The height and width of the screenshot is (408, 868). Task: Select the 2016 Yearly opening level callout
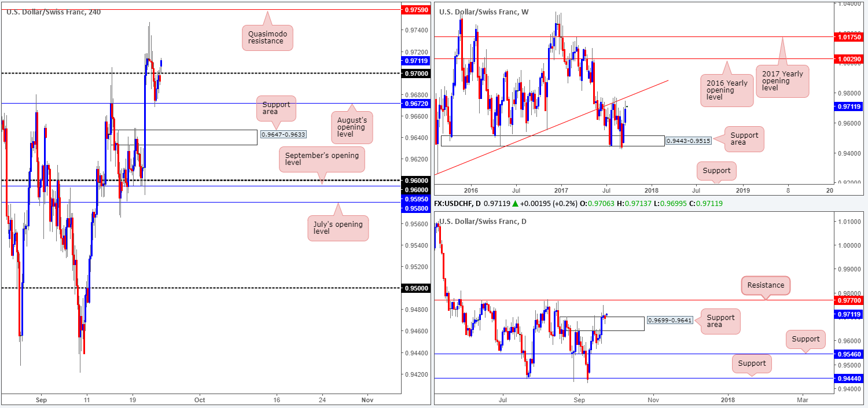(x=727, y=90)
